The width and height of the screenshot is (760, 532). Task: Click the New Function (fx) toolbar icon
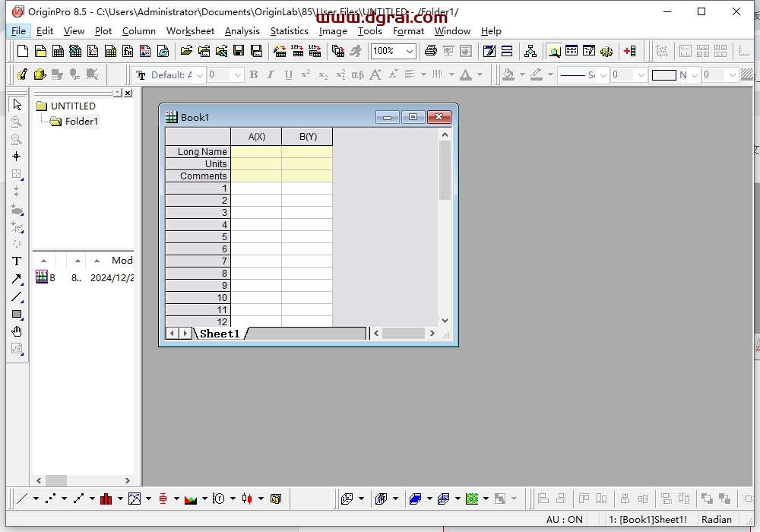pyautogui.click(x=128, y=51)
